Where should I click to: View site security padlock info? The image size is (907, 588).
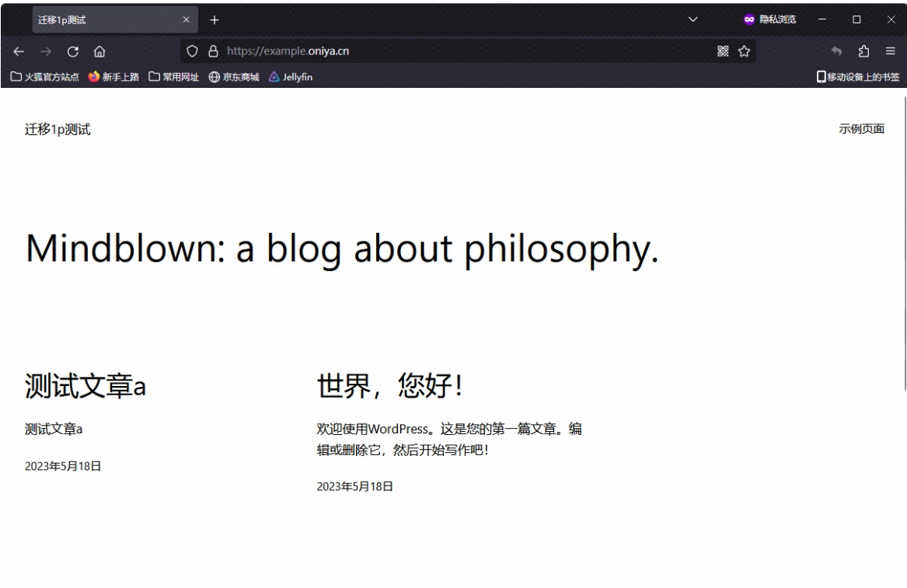pos(213,52)
